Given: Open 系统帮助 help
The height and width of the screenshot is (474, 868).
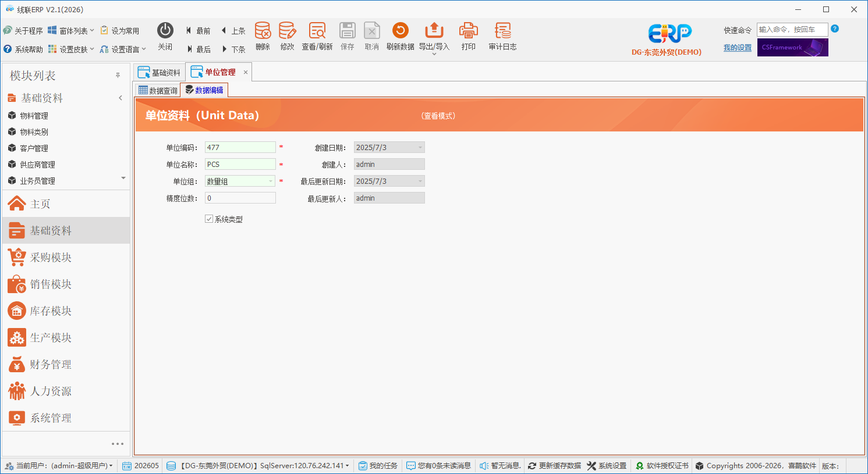Looking at the screenshot, I should [23, 49].
